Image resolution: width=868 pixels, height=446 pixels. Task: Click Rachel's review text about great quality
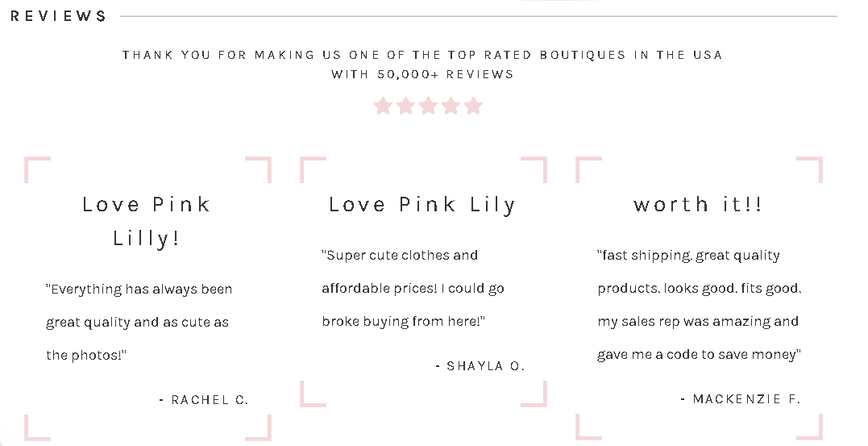pos(139,322)
